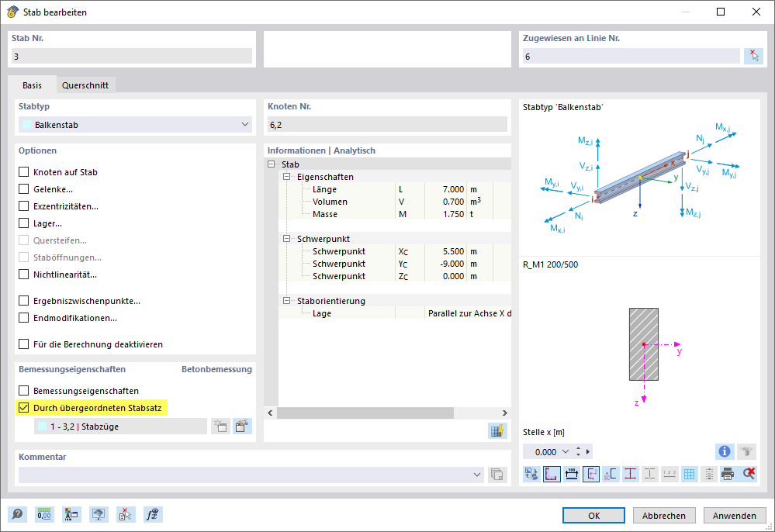Tick the Nichtlinearität... checkbox
The width and height of the screenshot is (775, 532).
(24, 275)
